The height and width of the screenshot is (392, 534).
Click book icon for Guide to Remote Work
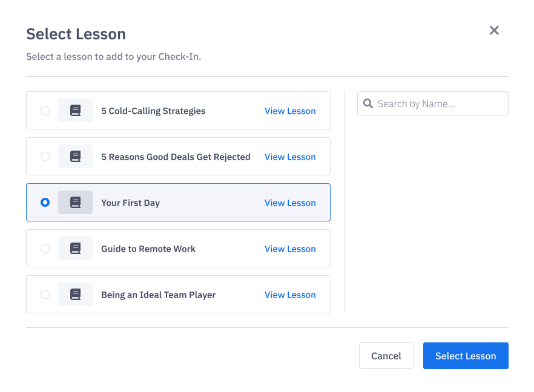tap(75, 249)
